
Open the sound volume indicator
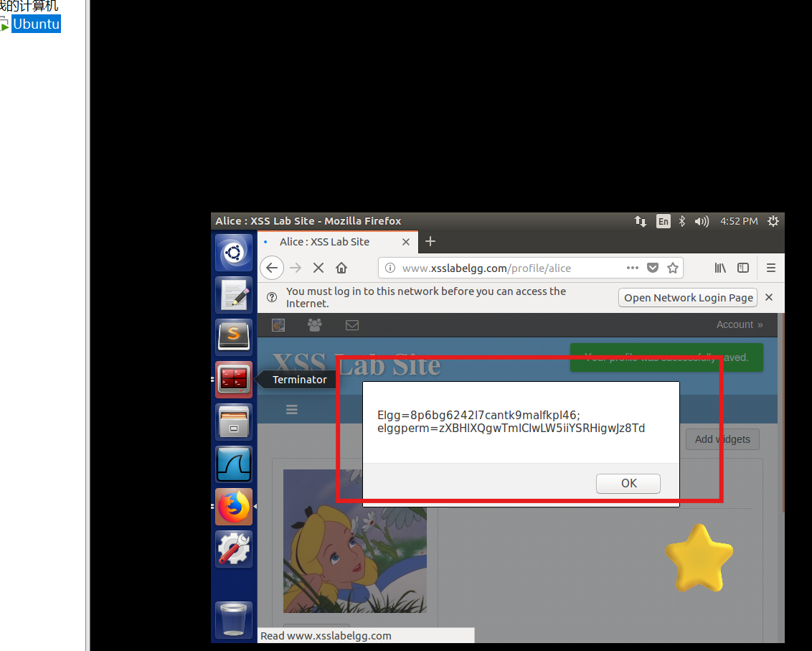[x=702, y=221]
